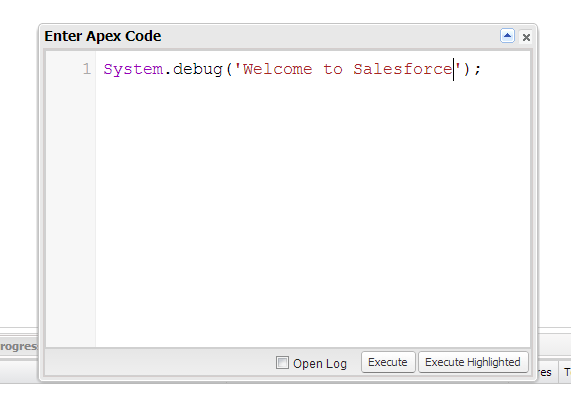Click the 'Open Log' label text

pos(320,363)
